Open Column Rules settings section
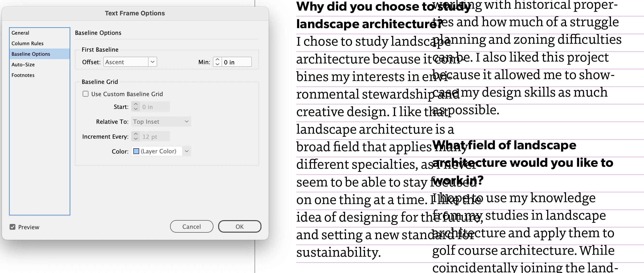Image resolution: width=644 pixels, height=273 pixels. click(27, 43)
